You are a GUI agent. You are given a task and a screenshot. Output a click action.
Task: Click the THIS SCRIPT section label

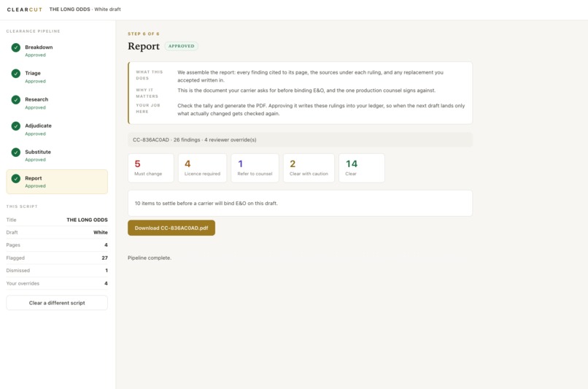click(x=22, y=207)
